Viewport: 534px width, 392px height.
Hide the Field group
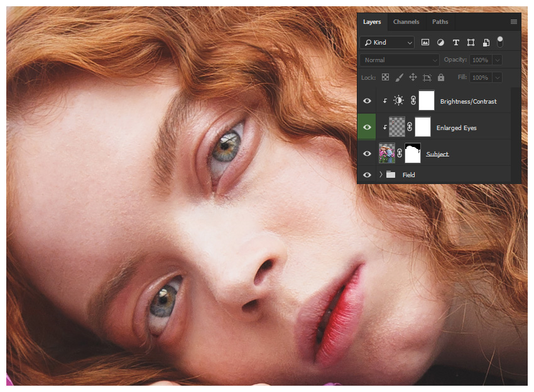point(367,175)
